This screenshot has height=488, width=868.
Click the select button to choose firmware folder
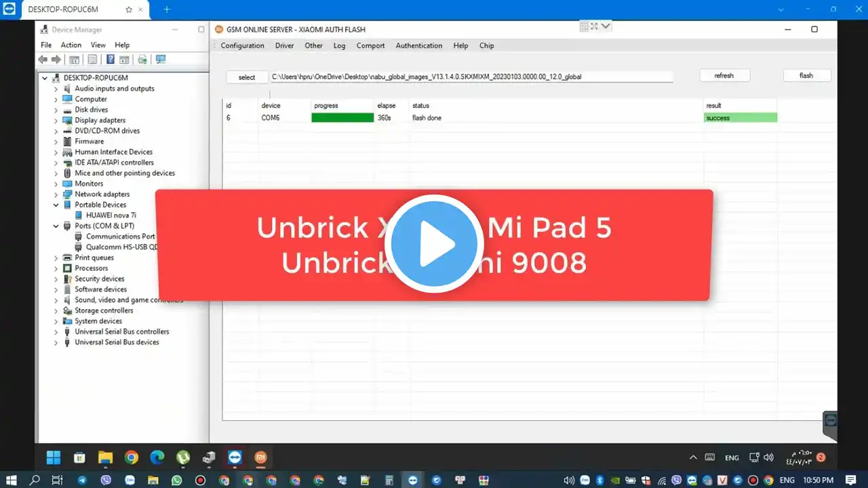(247, 77)
